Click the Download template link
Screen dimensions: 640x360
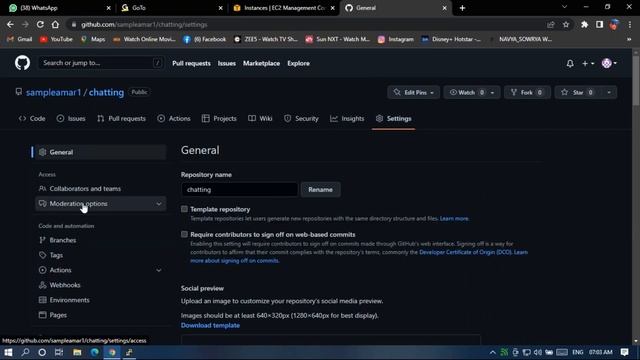(x=210, y=325)
